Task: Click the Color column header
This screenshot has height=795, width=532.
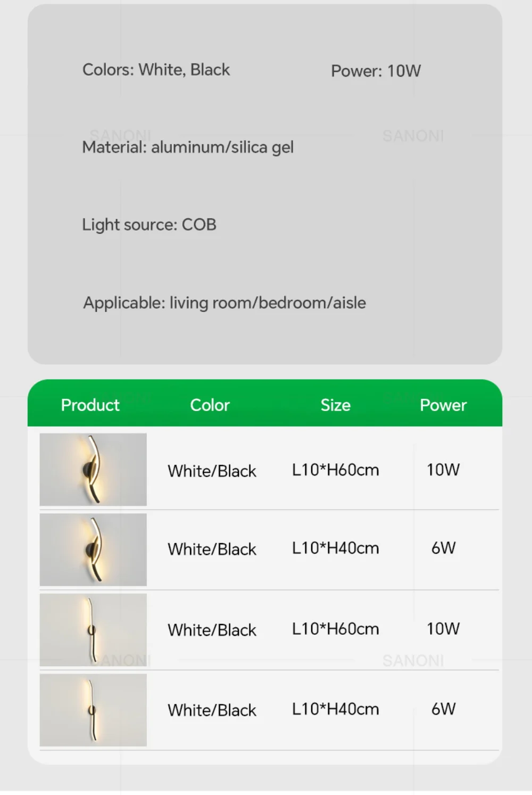Action: point(210,405)
